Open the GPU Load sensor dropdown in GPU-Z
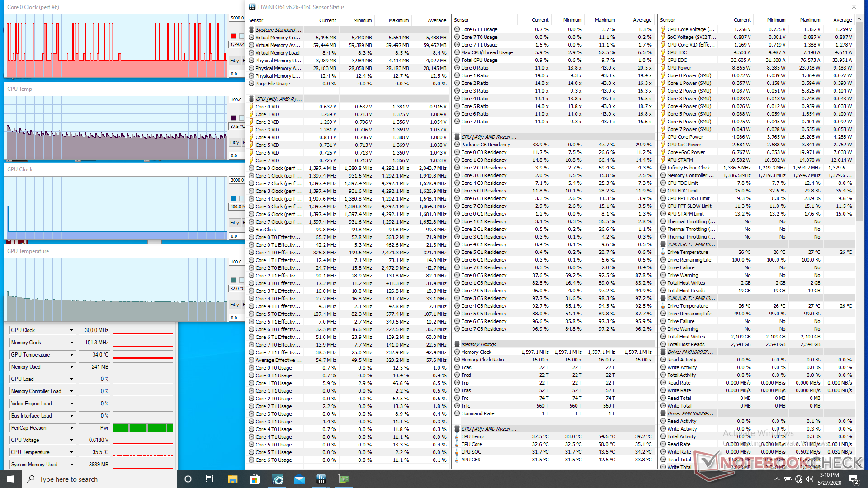Screen dimensions: 868x488 tap(71, 379)
